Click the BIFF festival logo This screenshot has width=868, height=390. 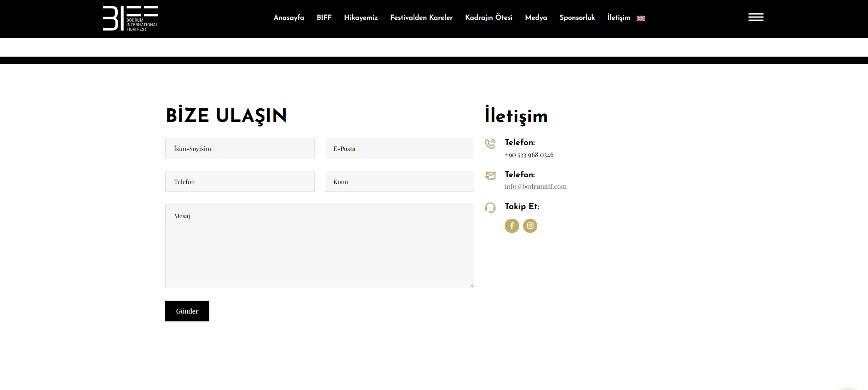click(x=130, y=18)
